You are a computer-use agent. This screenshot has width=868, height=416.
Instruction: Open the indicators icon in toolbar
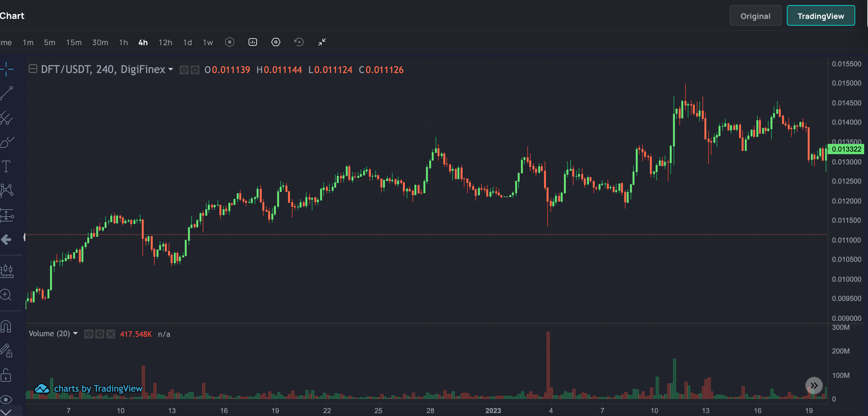[253, 42]
